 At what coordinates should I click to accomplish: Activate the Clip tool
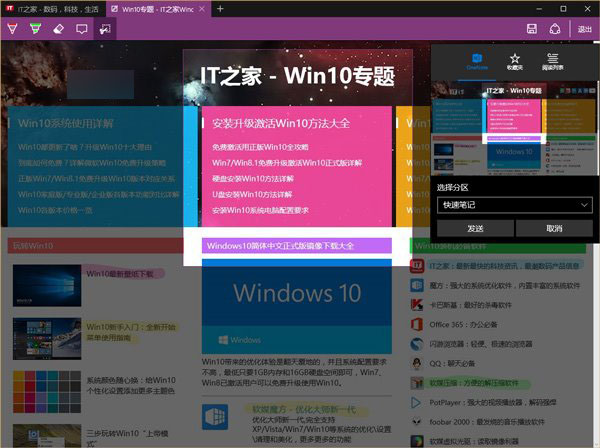(x=105, y=29)
